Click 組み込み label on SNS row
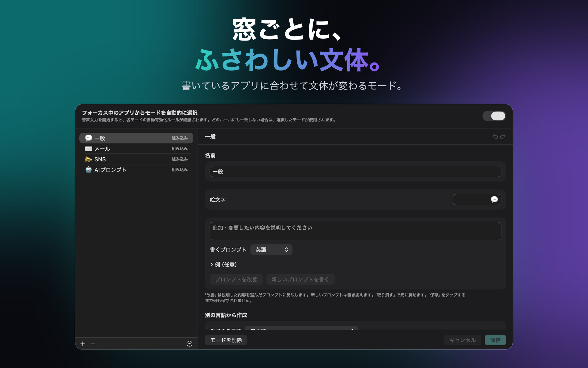Viewport: 588px width, 368px height. point(179,159)
